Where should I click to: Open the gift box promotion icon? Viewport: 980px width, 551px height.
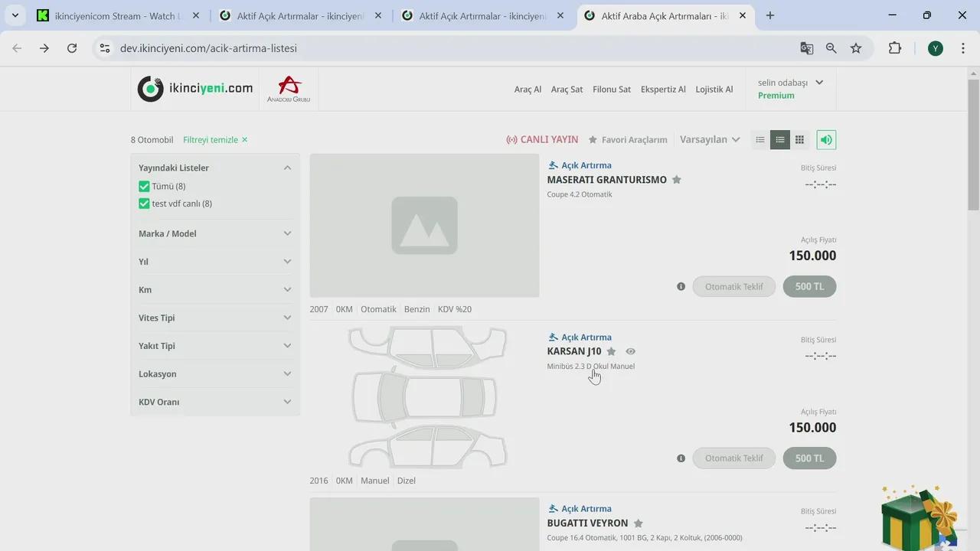[x=919, y=517]
